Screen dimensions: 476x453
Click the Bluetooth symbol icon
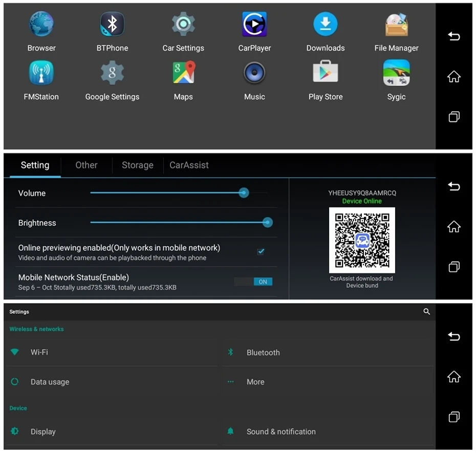point(231,352)
